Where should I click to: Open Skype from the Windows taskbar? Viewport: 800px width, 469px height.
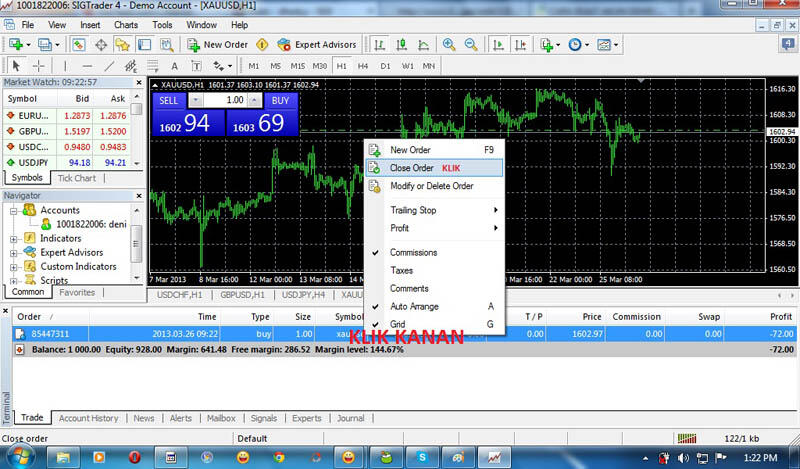[422, 457]
